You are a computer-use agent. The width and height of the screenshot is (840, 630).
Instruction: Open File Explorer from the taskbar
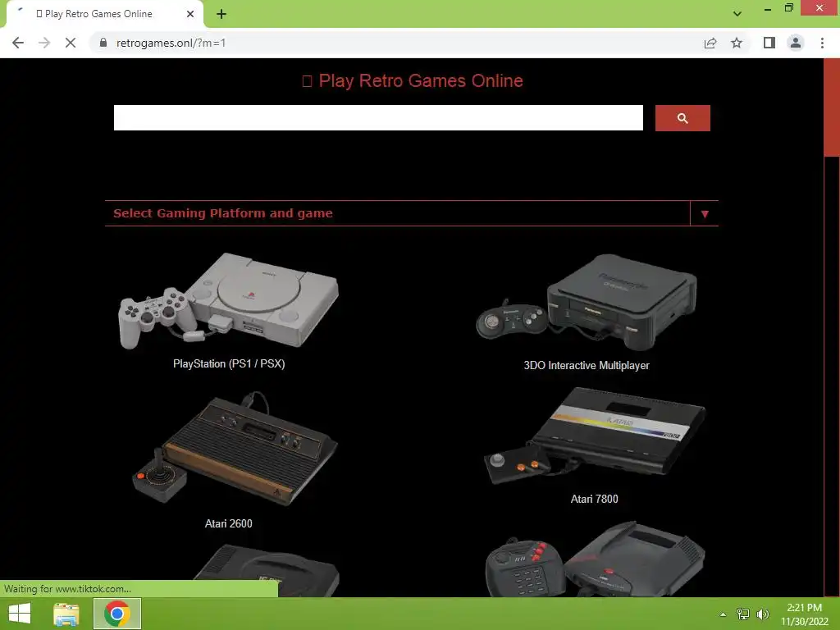66,614
